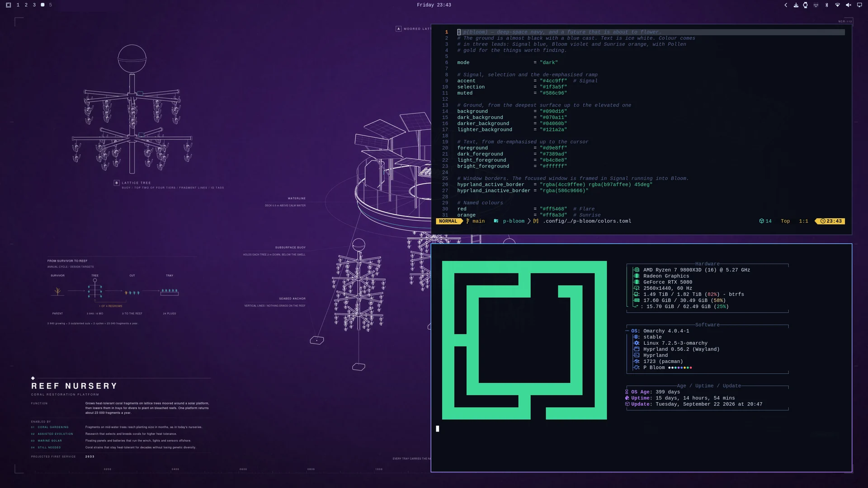Click the mode = "dark" line
Screen dimensions: 868x488
click(x=507, y=63)
